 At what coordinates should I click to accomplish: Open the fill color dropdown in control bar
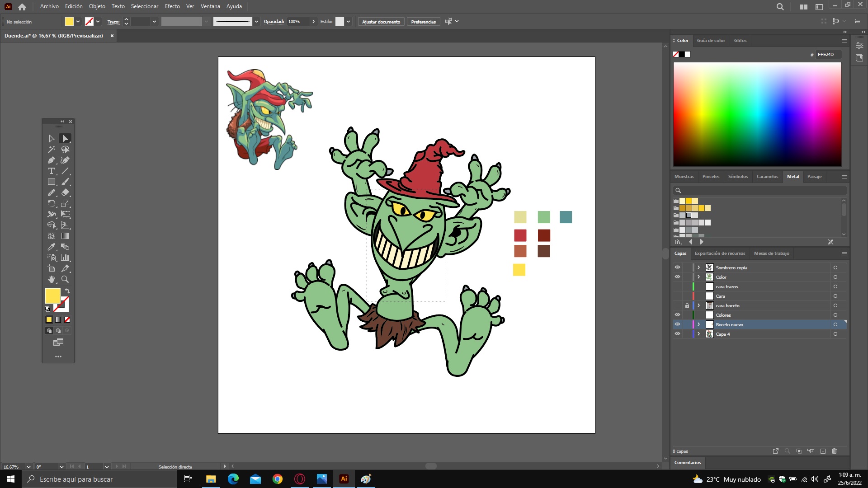pyautogui.click(x=78, y=21)
